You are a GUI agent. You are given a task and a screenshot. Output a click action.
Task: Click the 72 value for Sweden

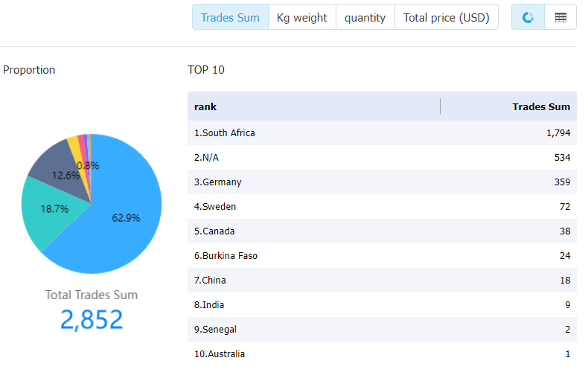point(565,207)
